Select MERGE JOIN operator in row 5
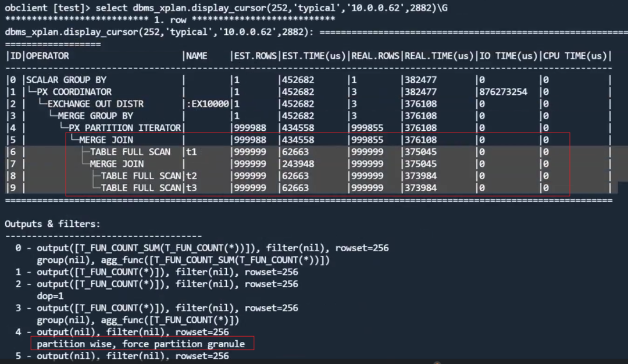The height and width of the screenshot is (364, 628). 106,140
